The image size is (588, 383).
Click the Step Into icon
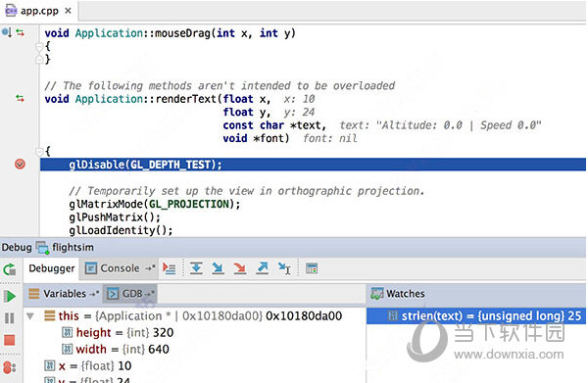(218, 268)
